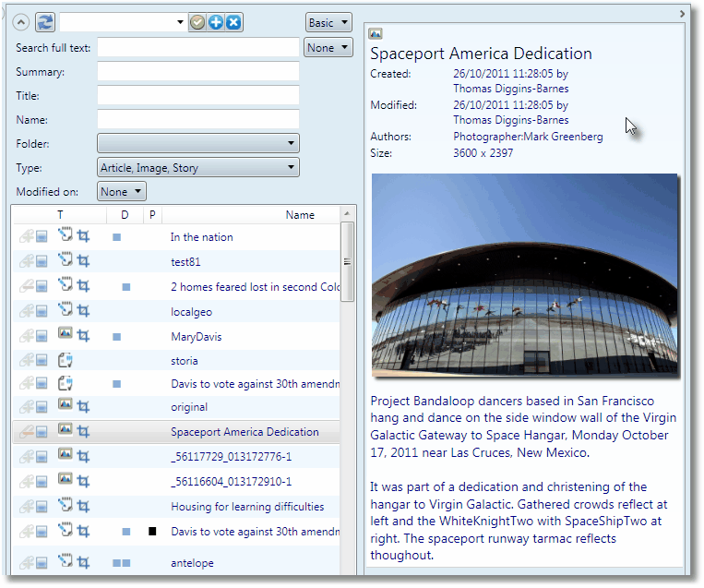
Task: Select the 'localgeo' row
Action: pos(176,311)
